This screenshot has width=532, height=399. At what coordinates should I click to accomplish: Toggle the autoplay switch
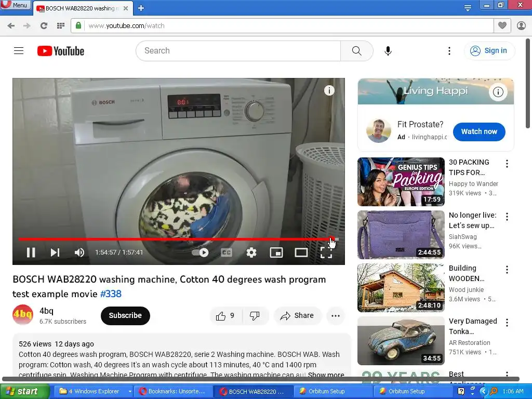coord(200,252)
